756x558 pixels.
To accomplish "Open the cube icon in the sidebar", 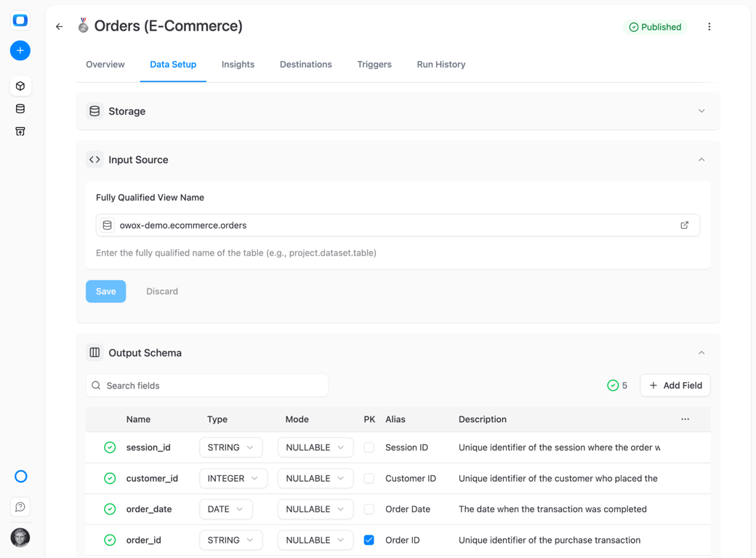I will coord(20,86).
